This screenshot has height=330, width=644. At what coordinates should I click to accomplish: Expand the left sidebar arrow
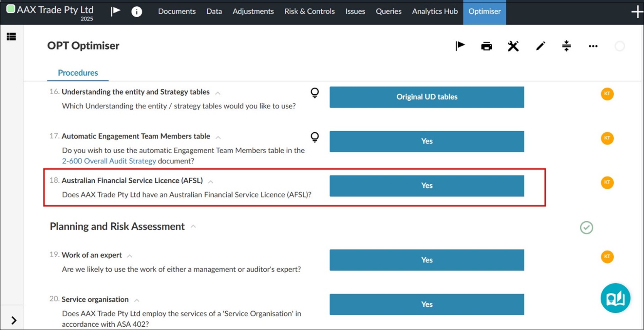click(14, 320)
